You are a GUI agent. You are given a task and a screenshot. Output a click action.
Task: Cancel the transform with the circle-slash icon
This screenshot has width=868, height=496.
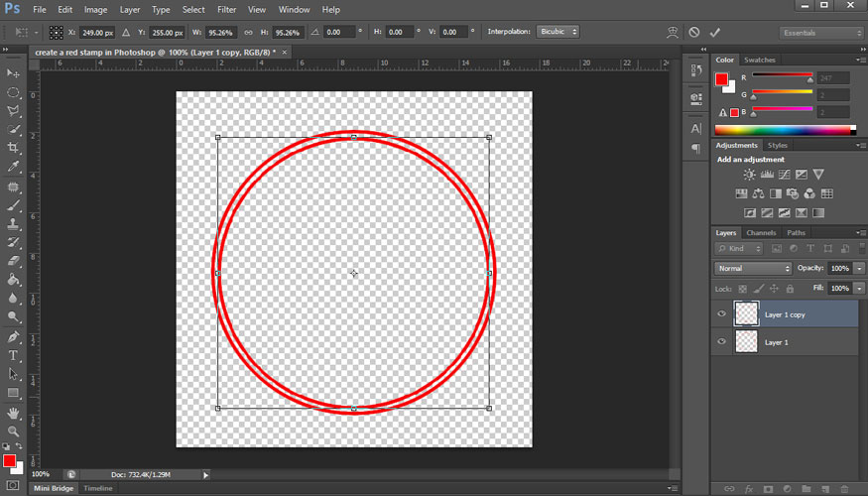point(694,32)
